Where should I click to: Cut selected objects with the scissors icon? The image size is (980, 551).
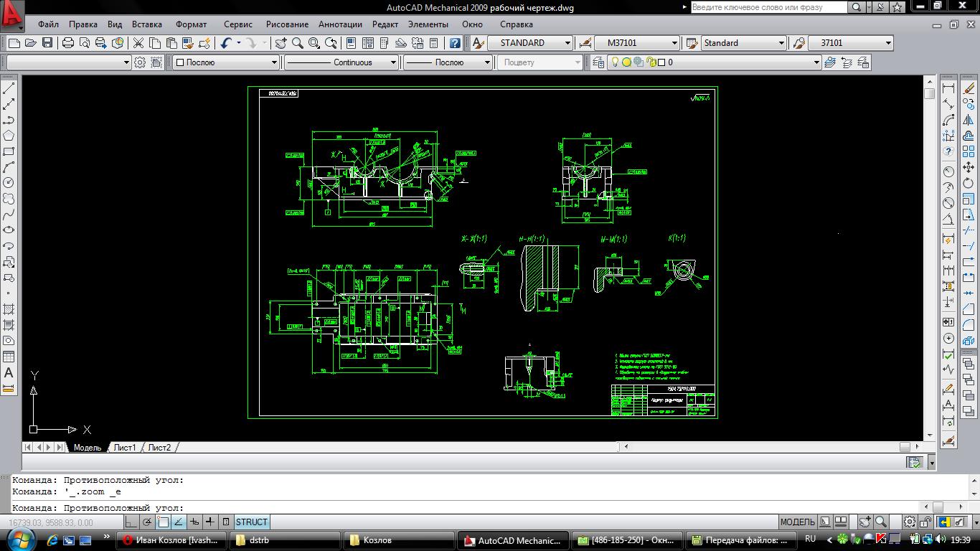138,43
